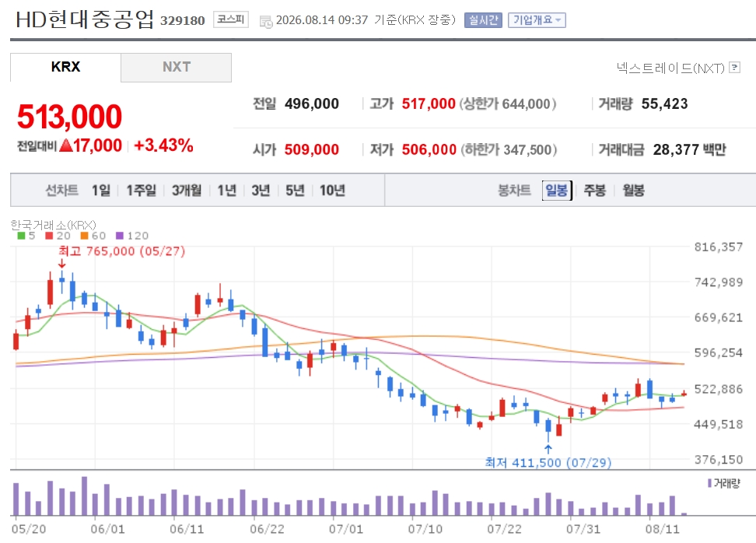This screenshot has height=543, width=756.
Task: Open the calendar icon beside the timestamp
Action: pyautogui.click(x=266, y=21)
